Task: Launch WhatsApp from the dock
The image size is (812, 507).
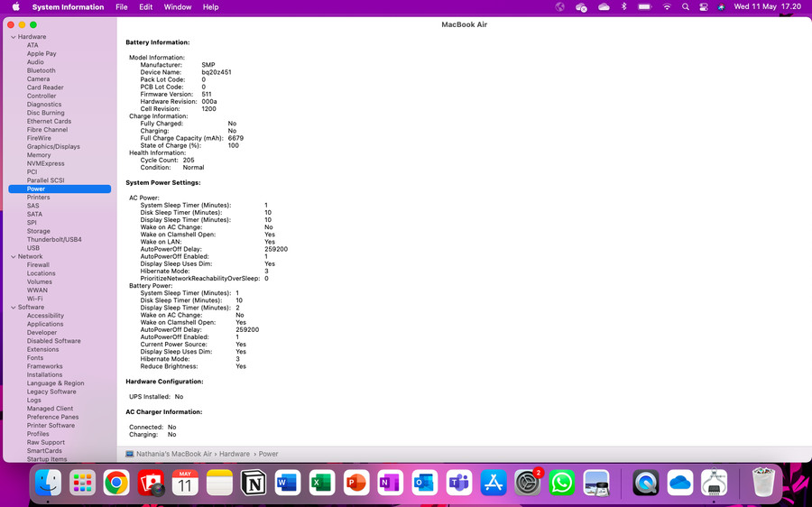Action: (562, 484)
